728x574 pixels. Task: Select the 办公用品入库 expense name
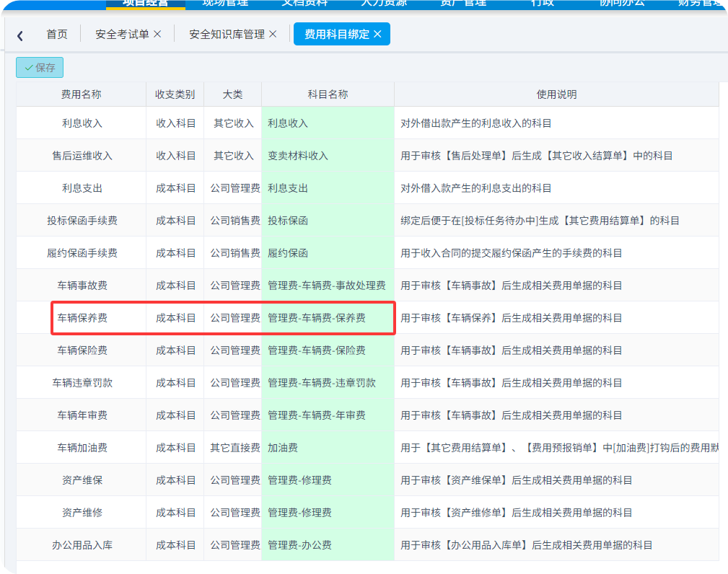pyautogui.click(x=82, y=545)
